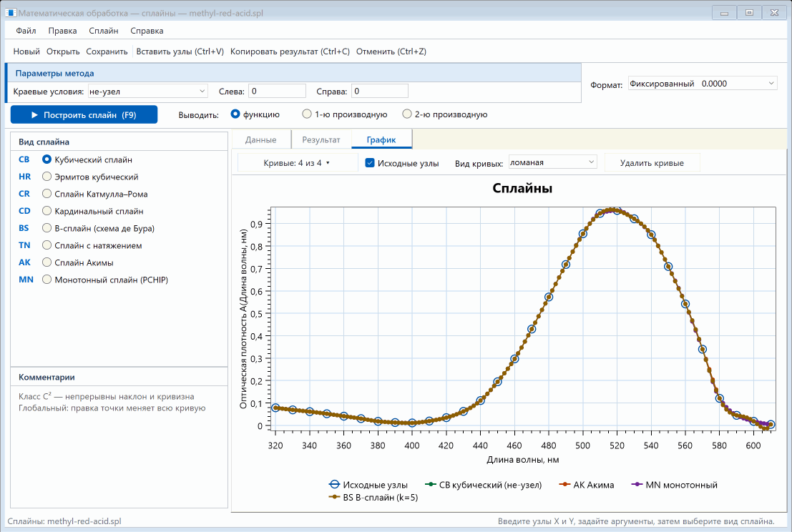Click Отменить (Ctrl+Z) in toolbar
This screenshot has width=792, height=532.
coord(391,51)
